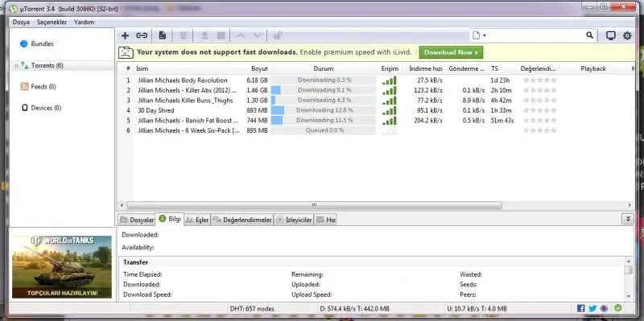
Task: Click the torrent list horizontal scrollbar thumb
Action: tap(314, 205)
